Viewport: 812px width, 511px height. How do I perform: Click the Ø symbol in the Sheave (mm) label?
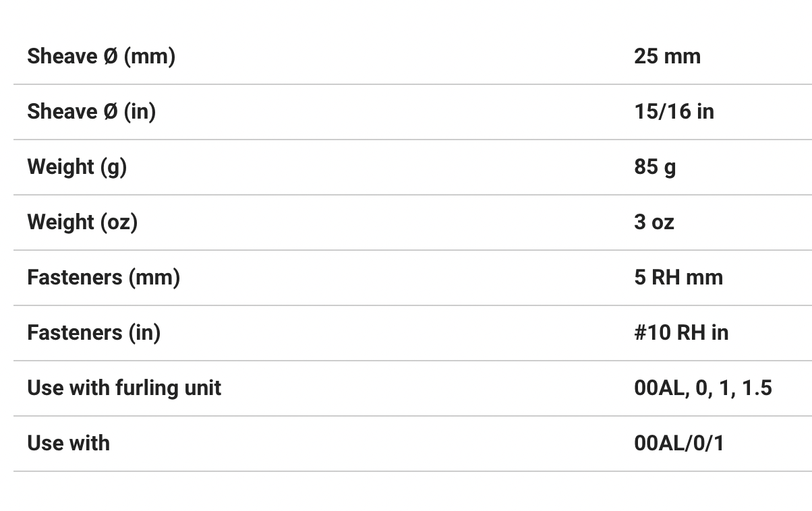pyautogui.click(x=111, y=56)
